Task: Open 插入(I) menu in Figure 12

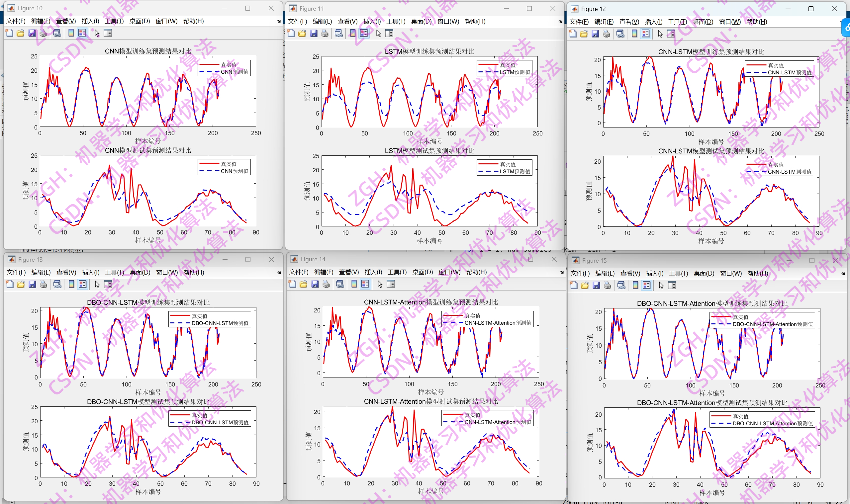Action: tap(653, 22)
